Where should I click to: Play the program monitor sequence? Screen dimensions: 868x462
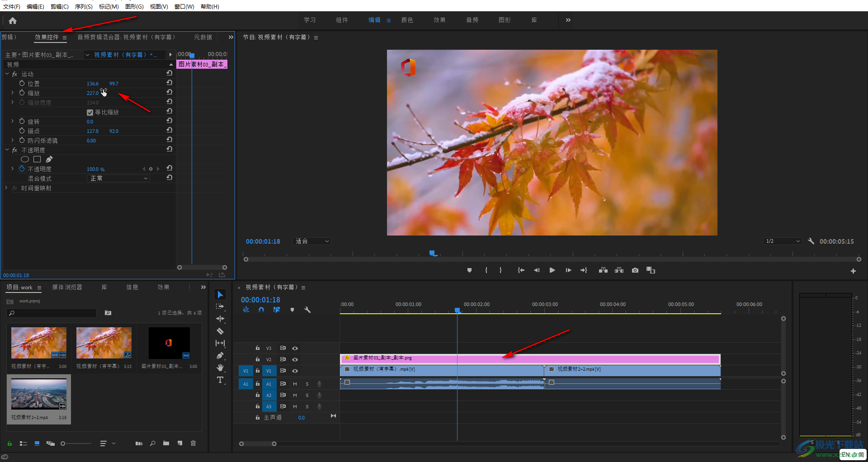552,270
